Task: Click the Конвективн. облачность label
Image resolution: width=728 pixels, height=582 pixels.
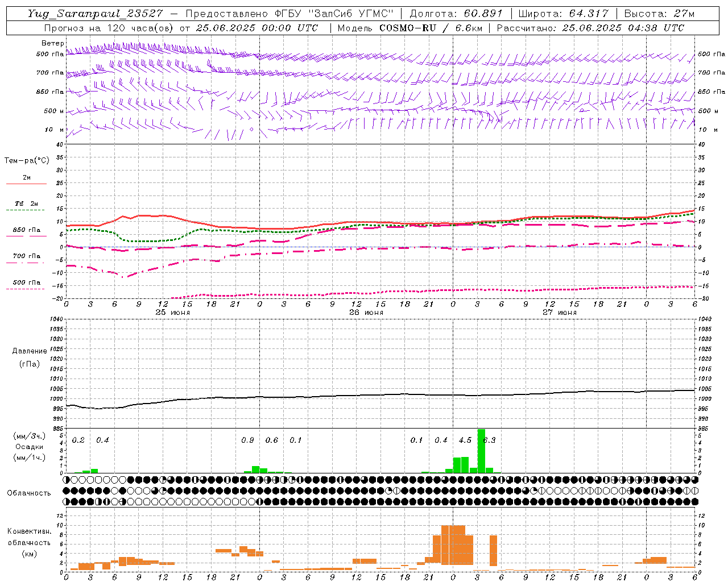Action: (29, 537)
